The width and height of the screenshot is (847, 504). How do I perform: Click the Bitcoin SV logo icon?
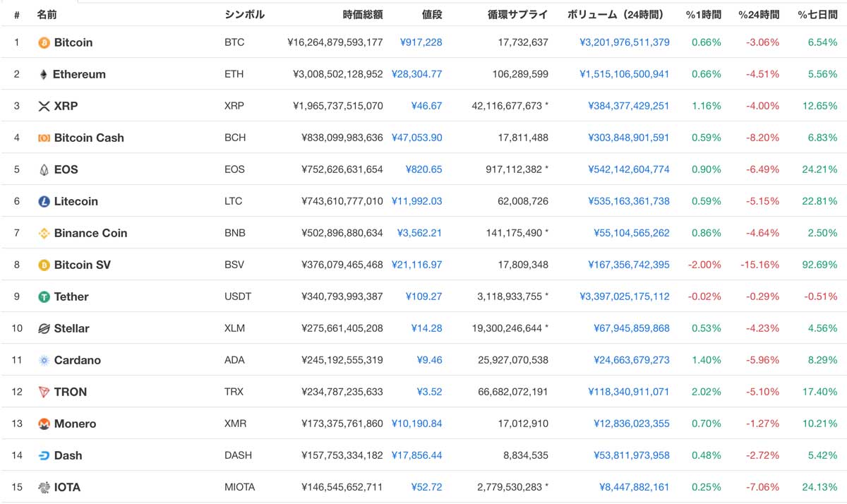(x=44, y=265)
